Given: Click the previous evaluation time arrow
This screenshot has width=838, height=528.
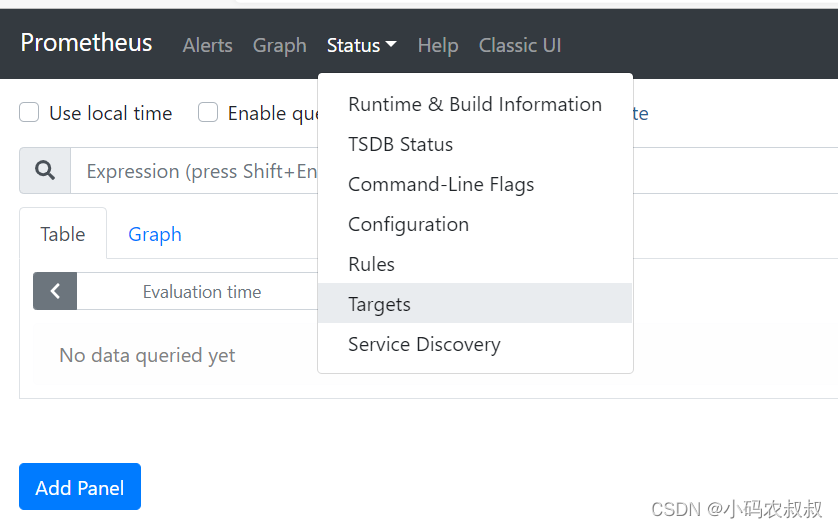Looking at the screenshot, I should click(55, 291).
